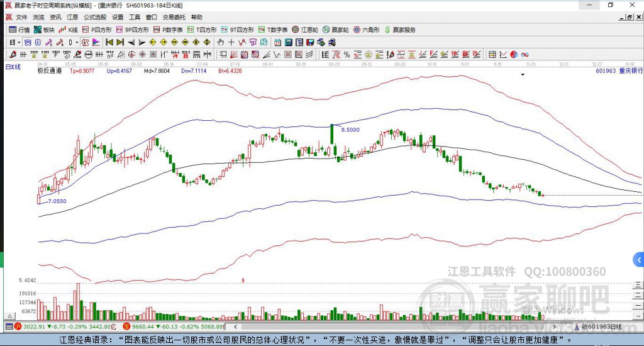Click the yin-yang icon
The width and height of the screenshot is (644, 346).
point(514,55)
